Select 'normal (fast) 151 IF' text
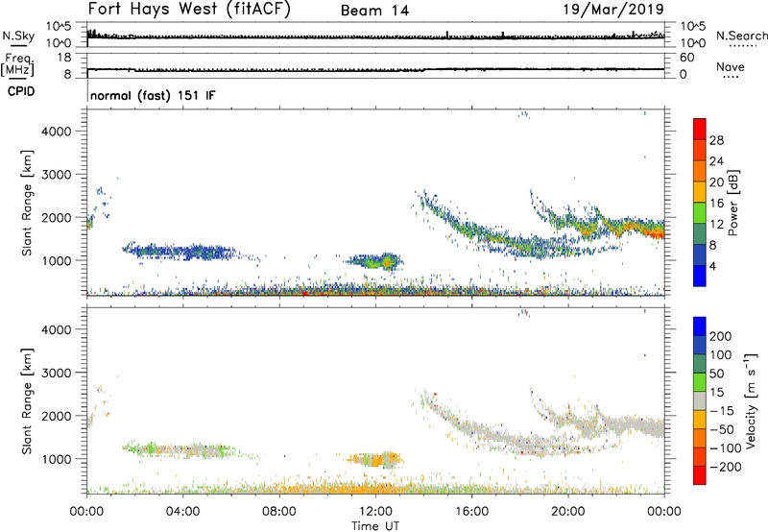 (x=153, y=95)
